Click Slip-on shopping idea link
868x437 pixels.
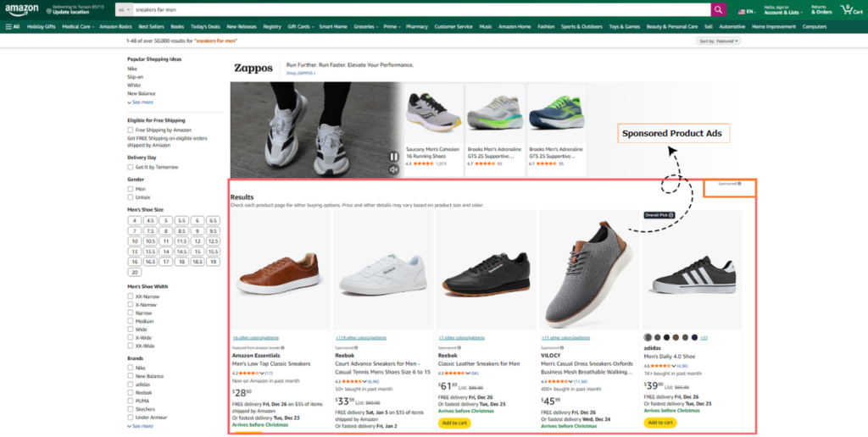tap(135, 77)
